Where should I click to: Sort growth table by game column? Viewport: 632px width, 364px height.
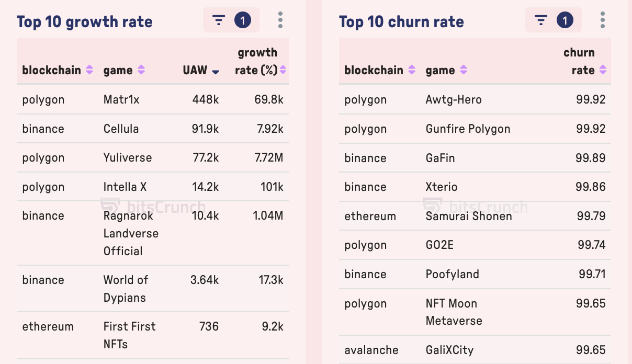[x=141, y=70]
